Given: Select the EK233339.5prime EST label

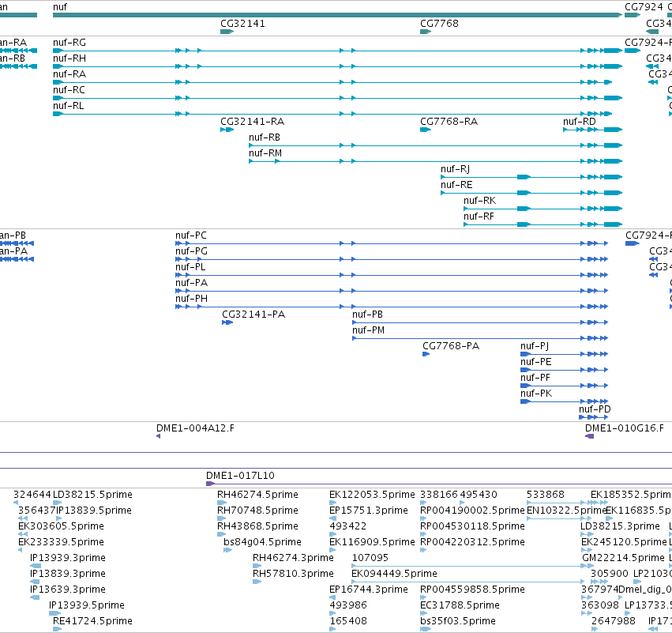Looking at the screenshot, I should (61, 542).
